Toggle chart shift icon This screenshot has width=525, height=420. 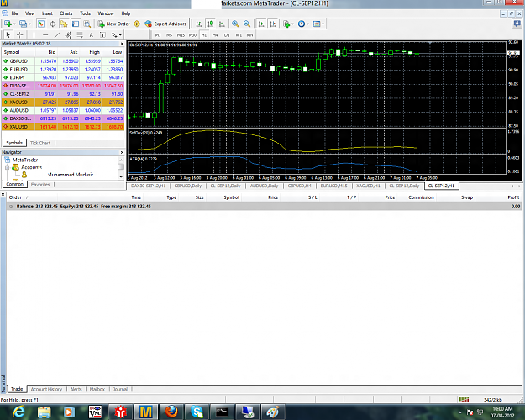(x=273, y=24)
